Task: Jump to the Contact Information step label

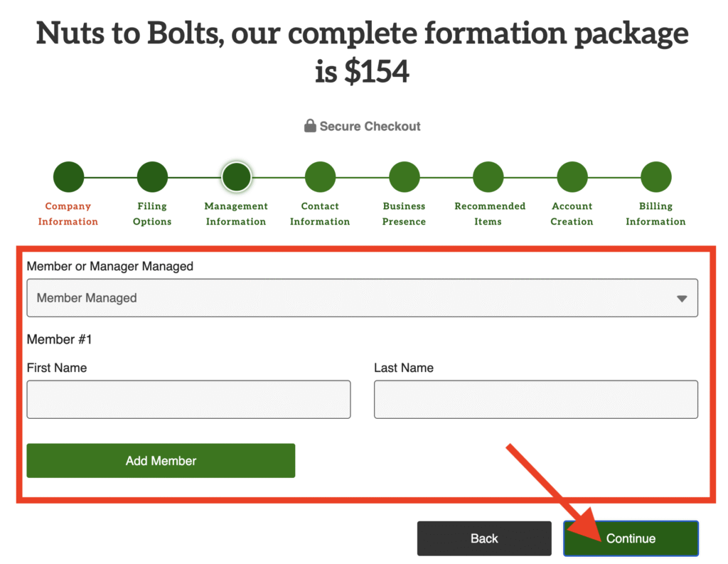Action: (x=320, y=214)
